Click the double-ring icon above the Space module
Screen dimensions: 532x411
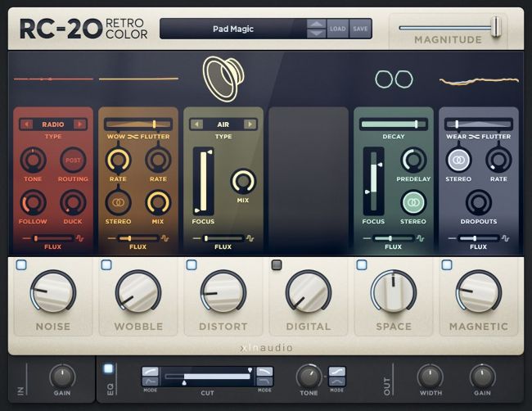tap(394, 79)
